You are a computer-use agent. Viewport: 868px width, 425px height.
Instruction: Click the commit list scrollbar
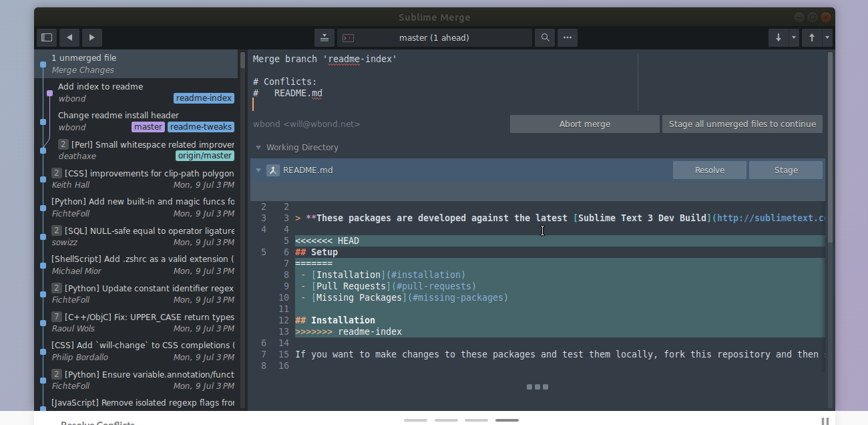tap(243, 60)
